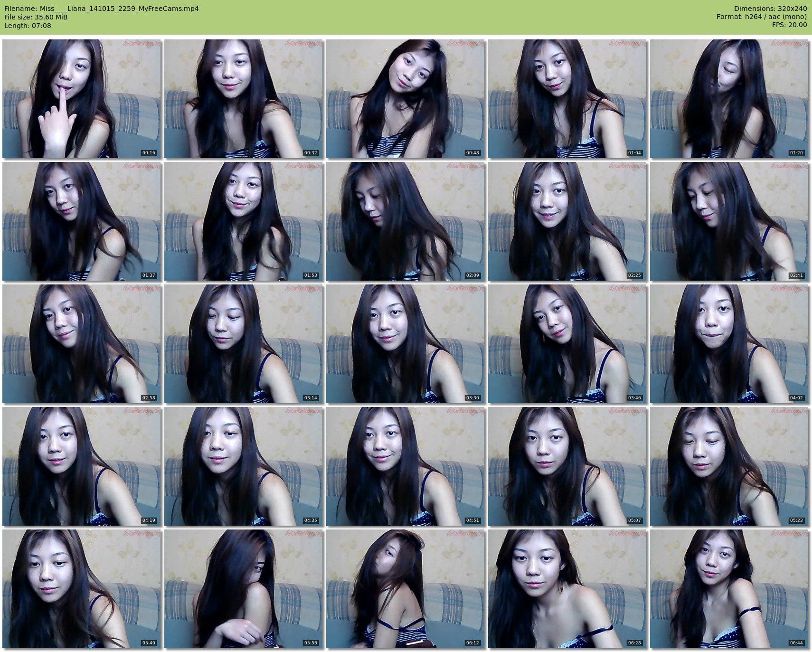Select the frame at 00:32

pos(244,99)
